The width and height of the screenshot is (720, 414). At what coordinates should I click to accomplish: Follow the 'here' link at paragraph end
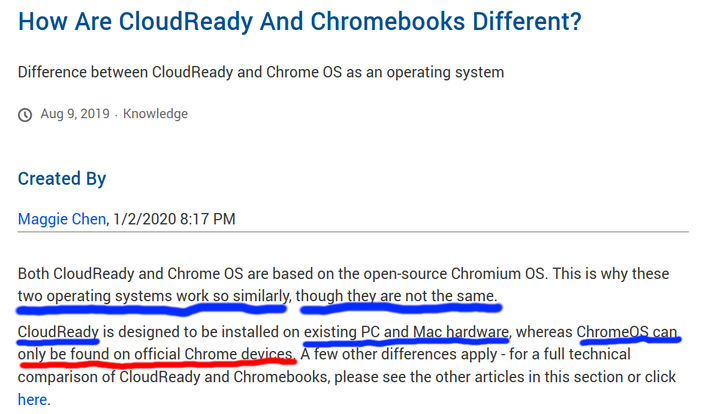pos(32,399)
